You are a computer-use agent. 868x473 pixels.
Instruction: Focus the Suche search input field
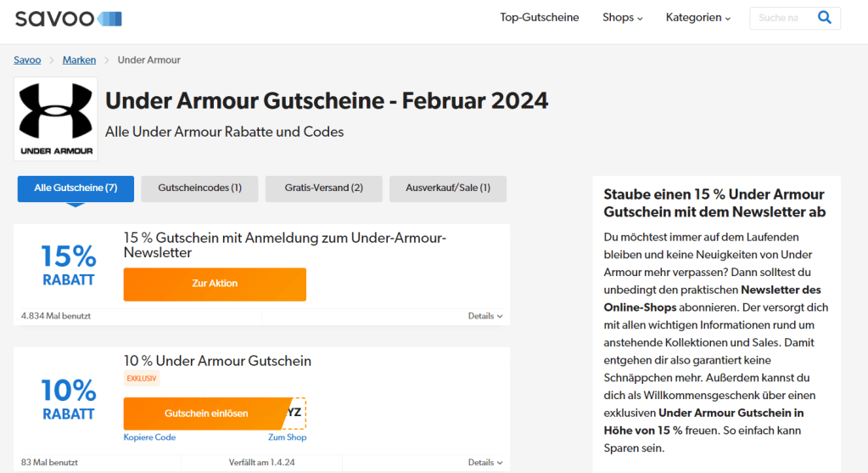coord(779,18)
